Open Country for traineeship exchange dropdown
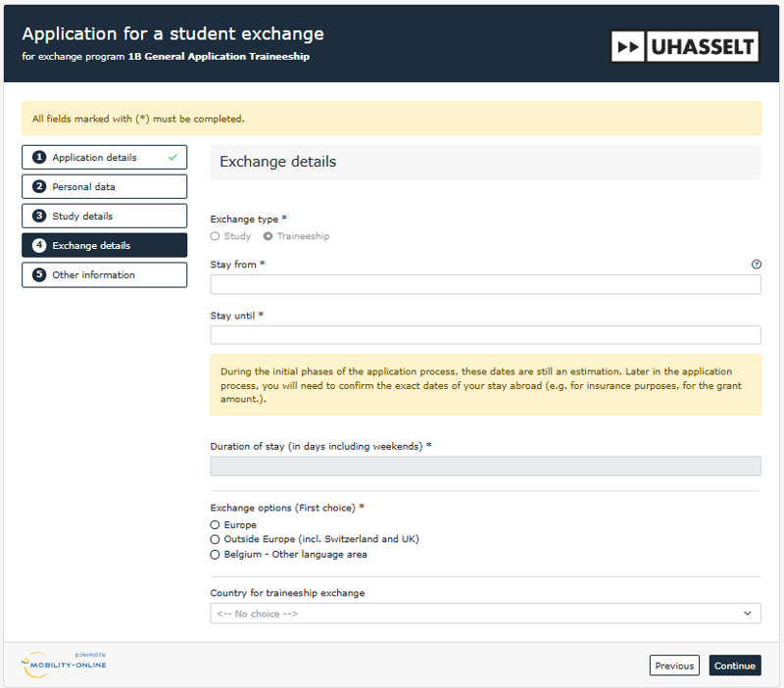The image size is (784, 688). tap(485, 614)
